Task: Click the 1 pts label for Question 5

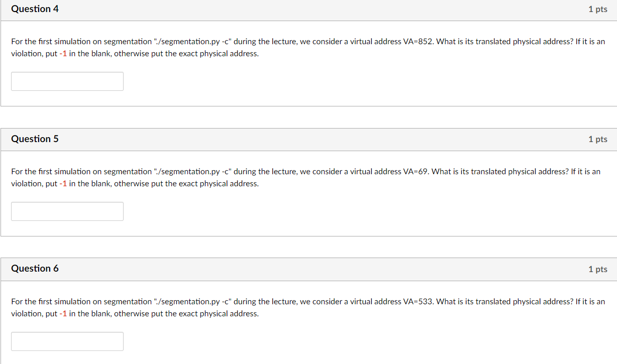Action: tap(597, 139)
